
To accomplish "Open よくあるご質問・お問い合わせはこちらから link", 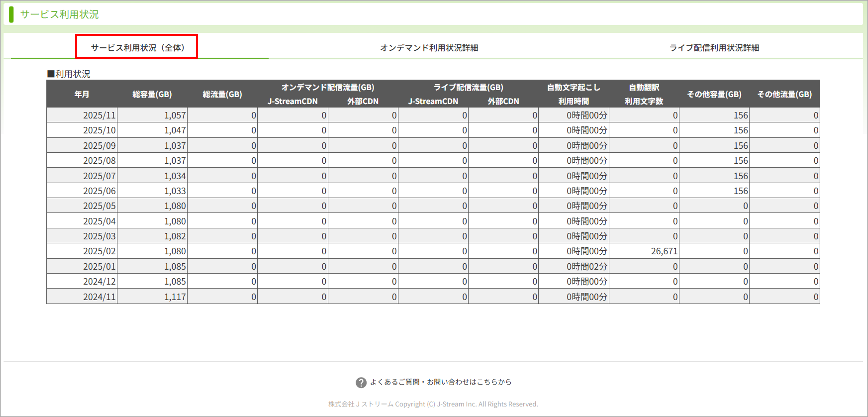I will click(441, 382).
